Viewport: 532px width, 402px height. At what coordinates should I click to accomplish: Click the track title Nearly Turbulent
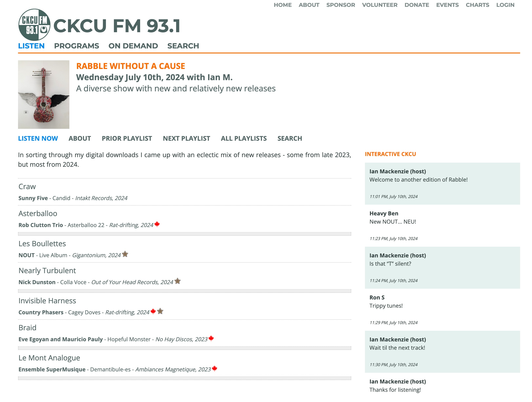coord(47,271)
